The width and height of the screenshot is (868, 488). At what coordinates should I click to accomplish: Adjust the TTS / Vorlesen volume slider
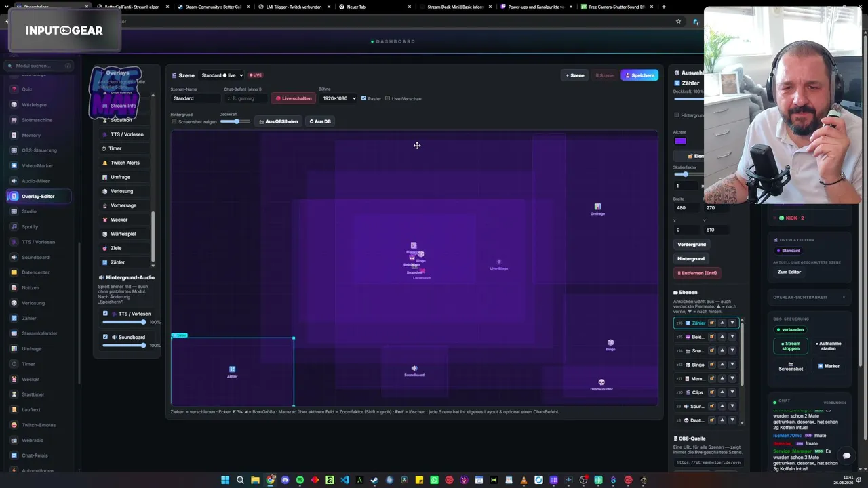click(124, 322)
